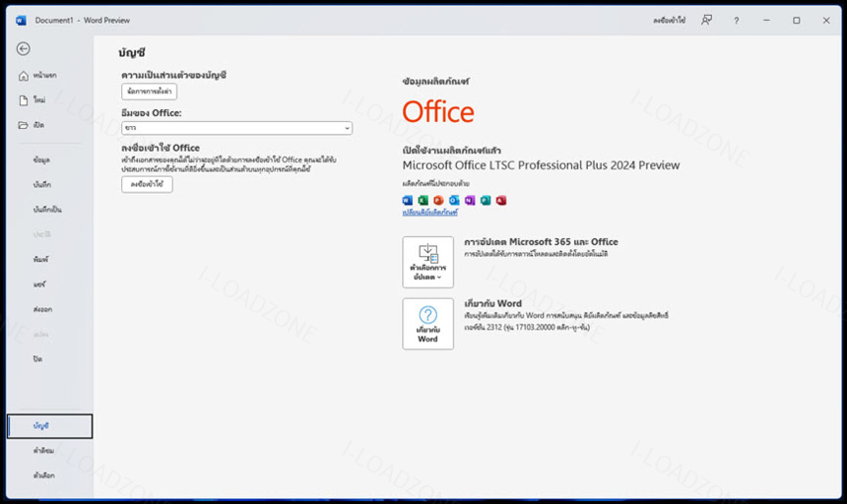Open Feedback (คำติชม) in the sidebar
The image size is (847, 504).
click(43, 451)
